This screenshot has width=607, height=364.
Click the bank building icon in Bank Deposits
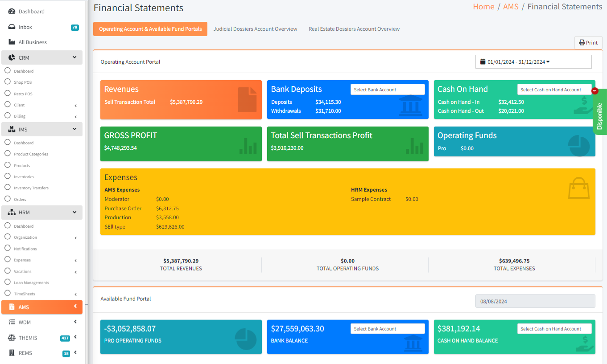[x=410, y=105]
